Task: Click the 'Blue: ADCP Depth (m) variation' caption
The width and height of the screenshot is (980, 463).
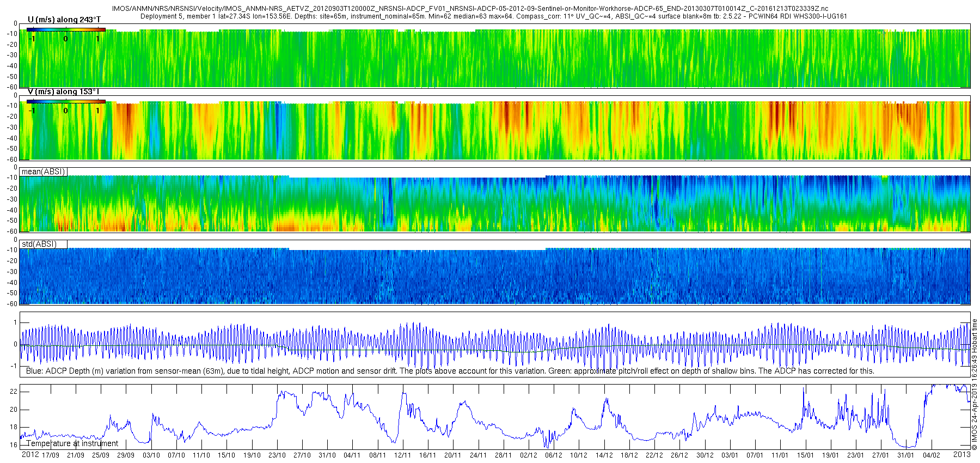Action: 450,371
